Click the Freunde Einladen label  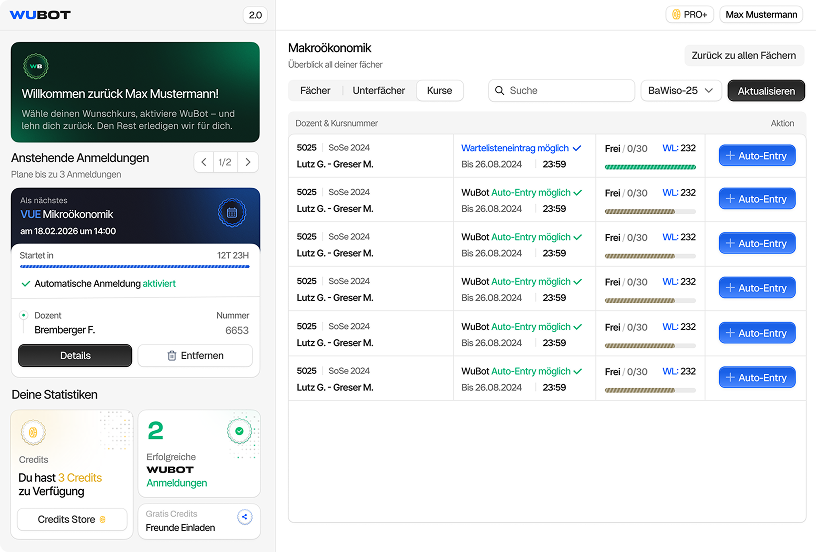point(180,528)
